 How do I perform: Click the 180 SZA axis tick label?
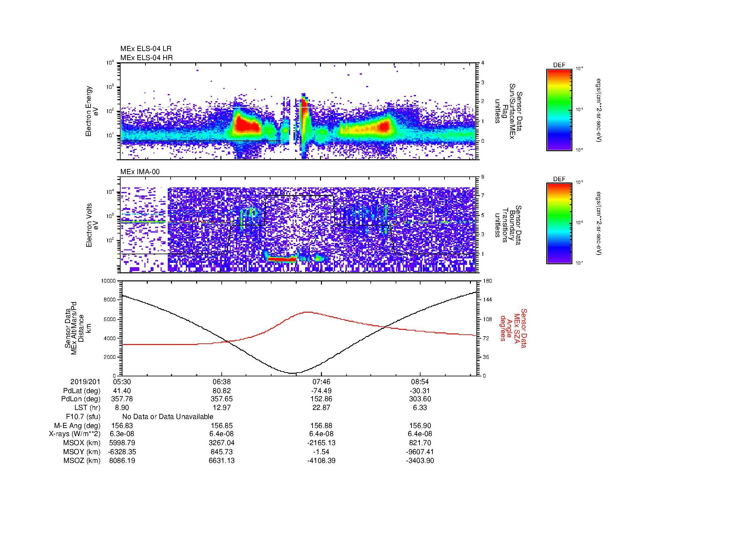click(488, 281)
